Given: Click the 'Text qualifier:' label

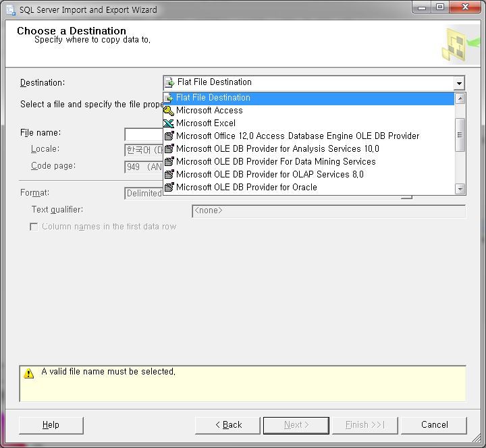Looking at the screenshot, I should tap(57, 210).
